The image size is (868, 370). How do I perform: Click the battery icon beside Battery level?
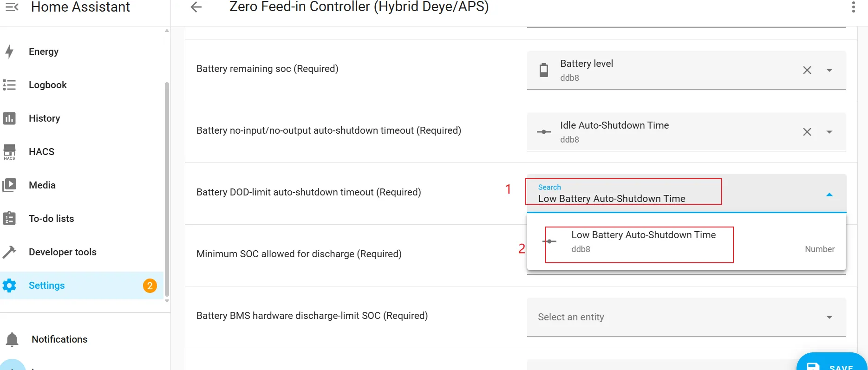click(x=544, y=70)
